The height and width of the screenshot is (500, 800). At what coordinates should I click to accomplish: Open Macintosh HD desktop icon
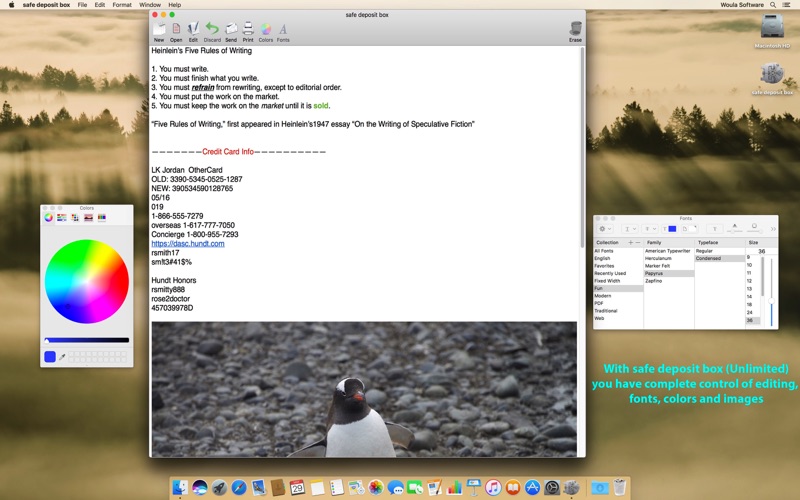click(772, 30)
